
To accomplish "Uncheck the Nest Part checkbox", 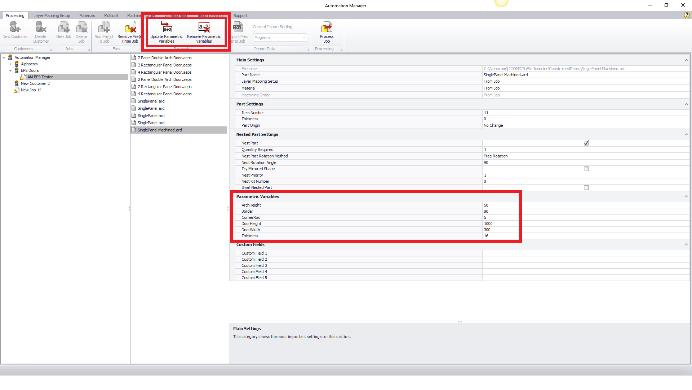I will pos(586,143).
